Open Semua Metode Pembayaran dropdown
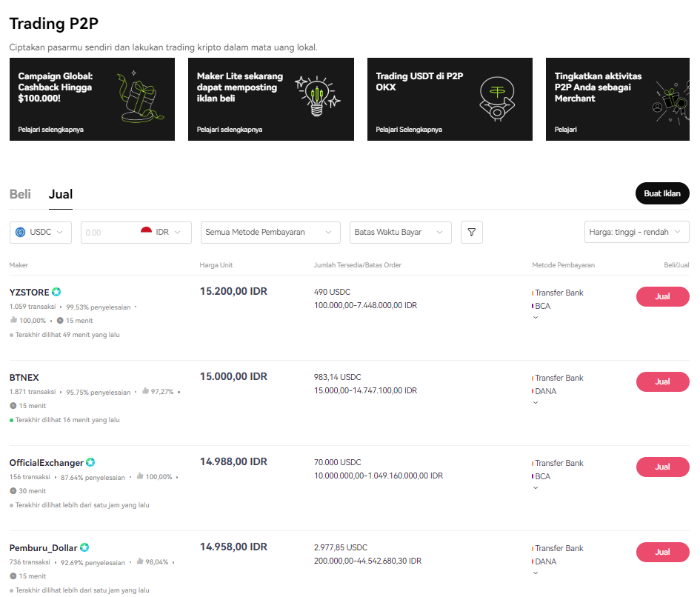Viewport: 700px width, 597px height. pyautogui.click(x=270, y=232)
